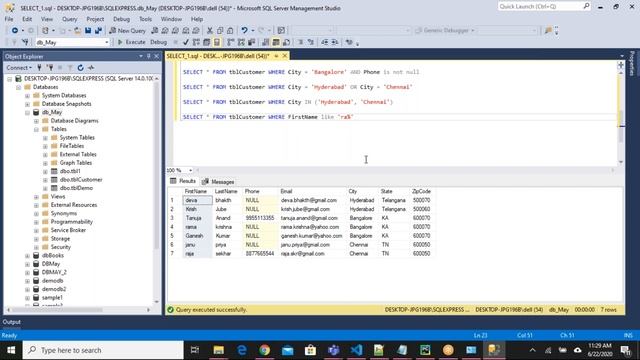Click the Decrease Indent icon
Image resolution: width=640 pixels, height=360 pixels.
pyautogui.click(x=324, y=42)
